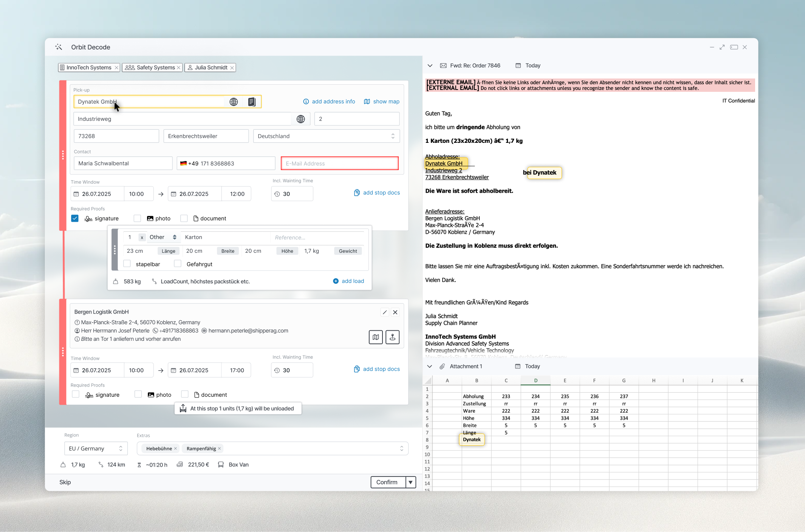
Task: Click the weight icon beside 583 kg
Action: pos(116,281)
